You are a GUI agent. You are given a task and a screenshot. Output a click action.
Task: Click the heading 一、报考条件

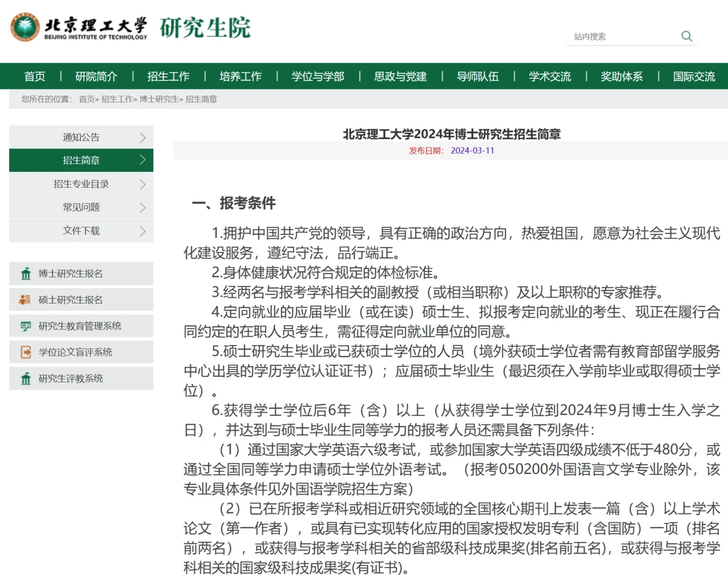(x=234, y=203)
